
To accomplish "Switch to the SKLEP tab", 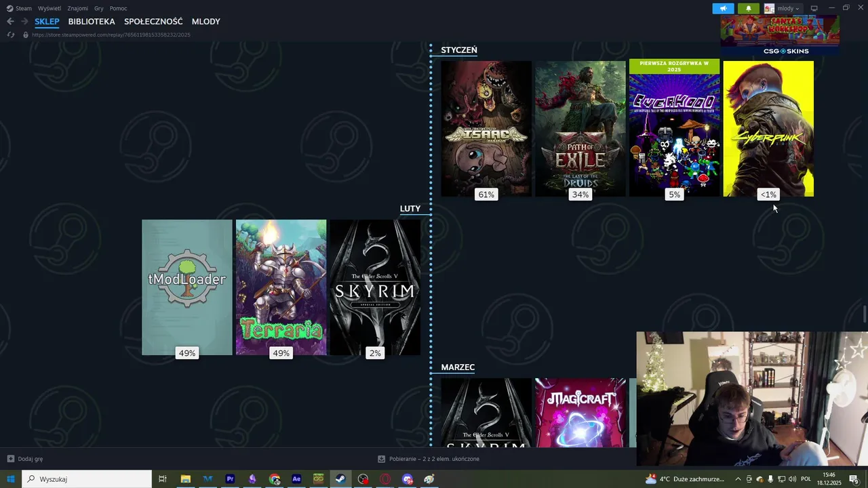I will [47, 22].
